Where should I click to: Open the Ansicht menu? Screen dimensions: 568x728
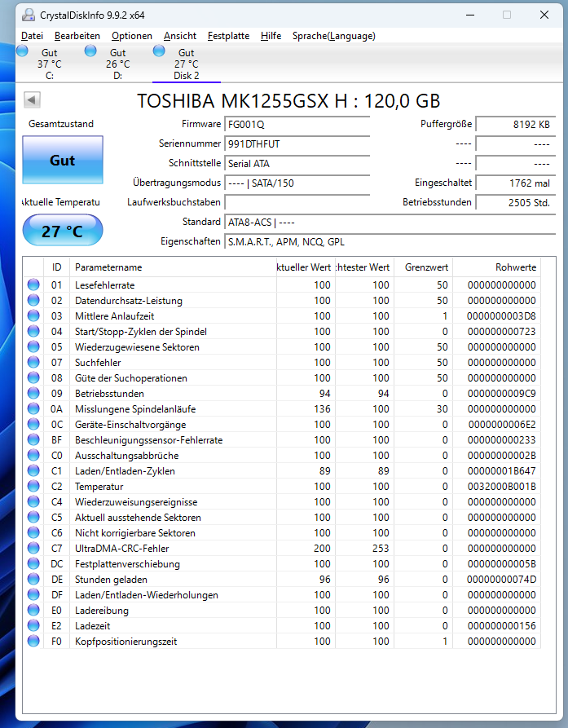pyautogui.click(x=180, y=36)
